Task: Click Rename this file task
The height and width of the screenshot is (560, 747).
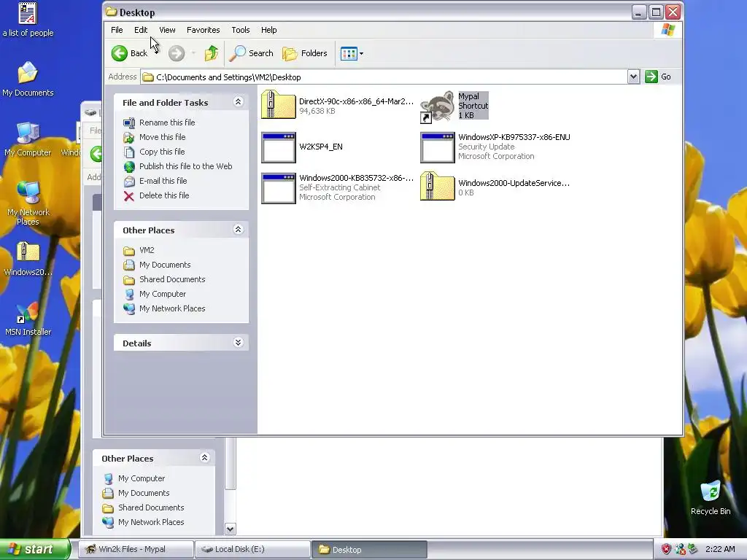Action: click(x=167, y=122)
